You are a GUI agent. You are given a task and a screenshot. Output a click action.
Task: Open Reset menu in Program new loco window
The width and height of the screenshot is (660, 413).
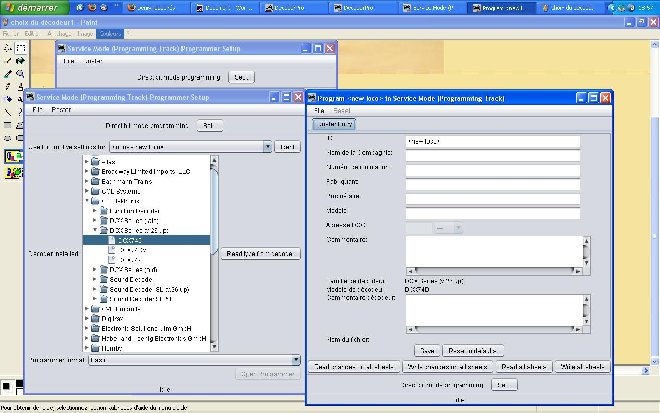point(341,110)
